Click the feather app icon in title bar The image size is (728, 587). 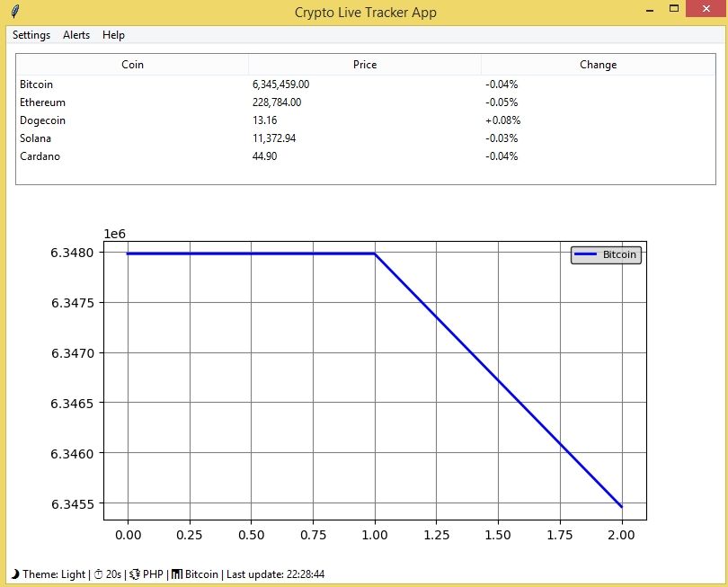[x=15, y=11]
